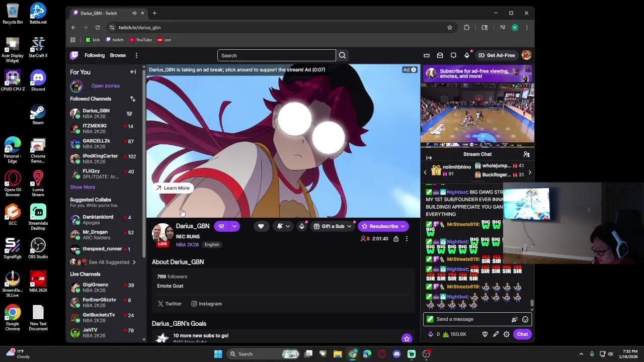Collapse the Stream Chat panel
This screenshot has height=362, width=644.
[x=429, y=158]
